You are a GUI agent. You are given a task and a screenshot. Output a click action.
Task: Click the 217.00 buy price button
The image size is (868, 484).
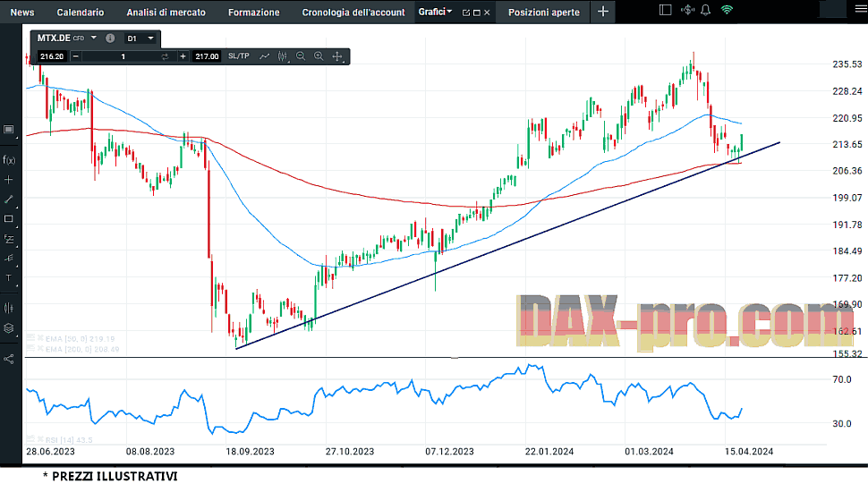click(207, 56)
